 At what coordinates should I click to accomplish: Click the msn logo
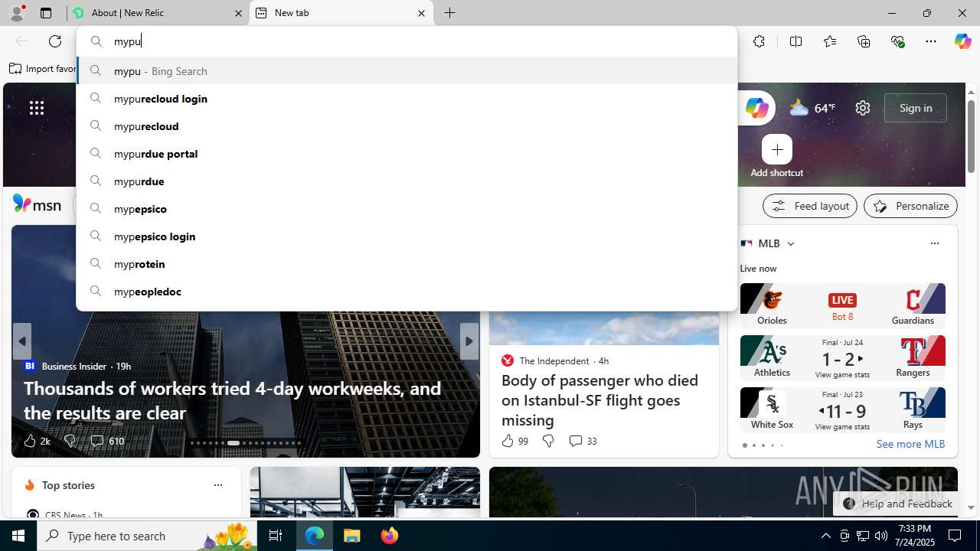(37, 204)
